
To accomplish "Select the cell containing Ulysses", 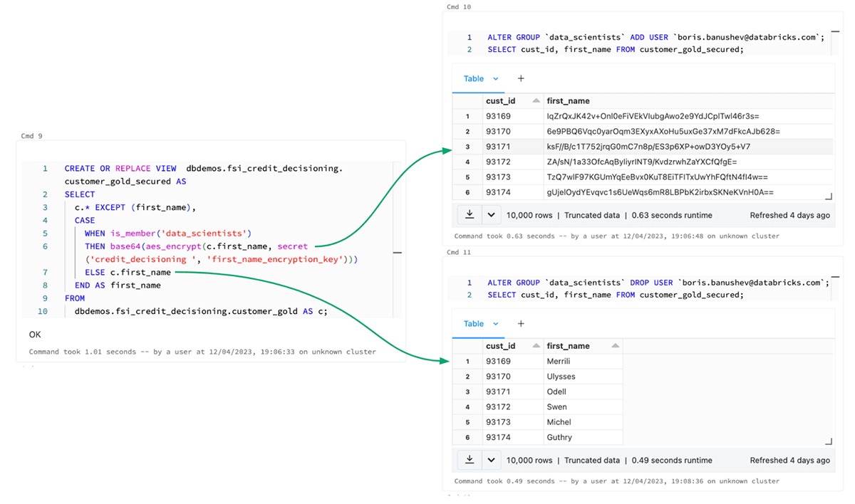I will click(x=559, y=377).
